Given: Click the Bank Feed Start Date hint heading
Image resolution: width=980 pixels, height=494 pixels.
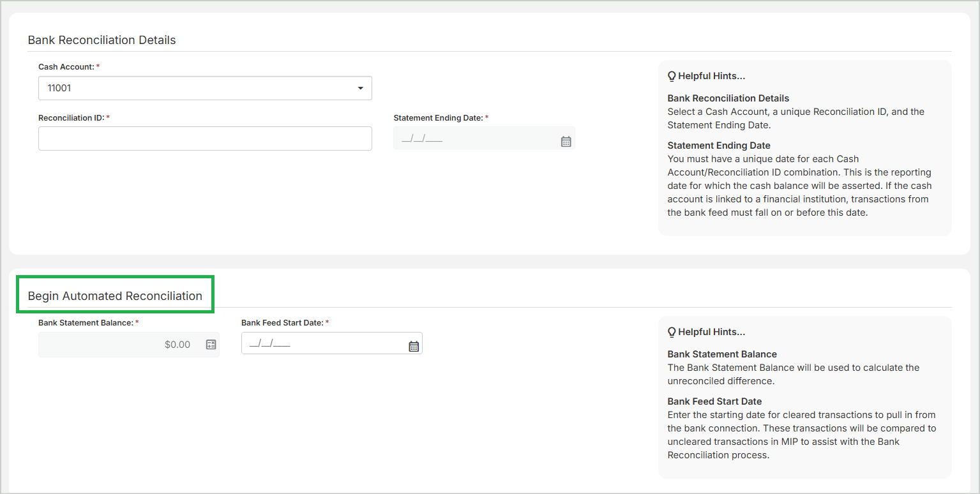Looking at the screenshot, I should point(714,401).
